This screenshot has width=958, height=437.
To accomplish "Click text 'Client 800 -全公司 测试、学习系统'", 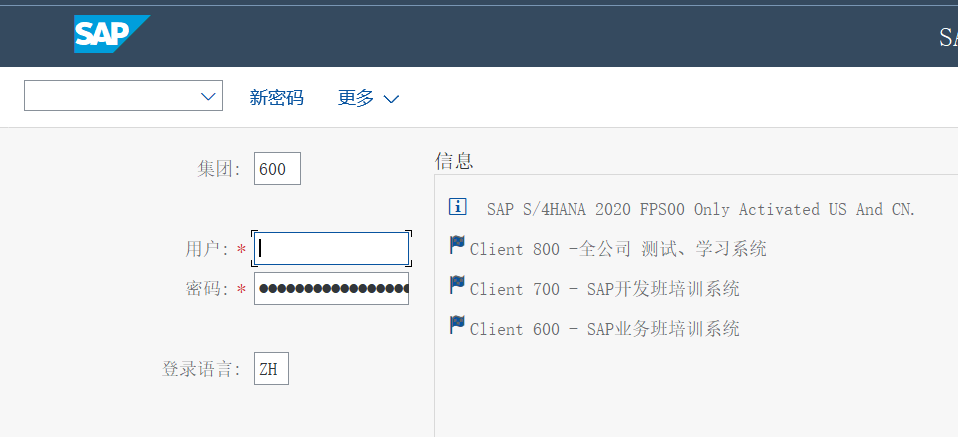I will point(618,249).
